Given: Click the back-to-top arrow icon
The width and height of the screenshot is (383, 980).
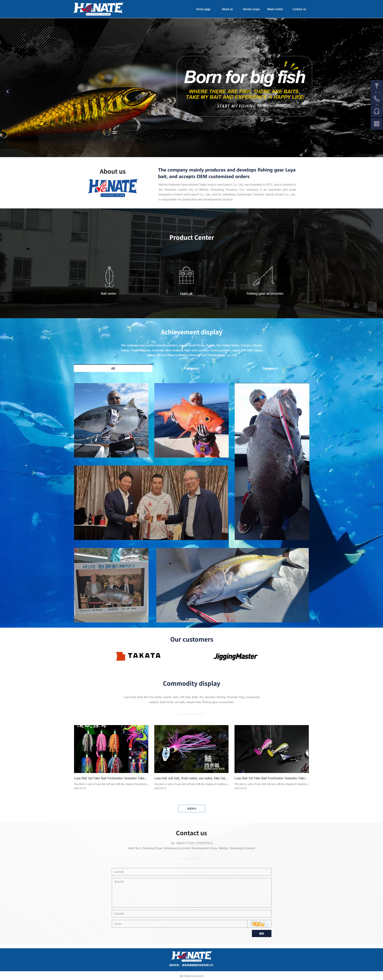Looking at the screenshot, I should point(376,86).
